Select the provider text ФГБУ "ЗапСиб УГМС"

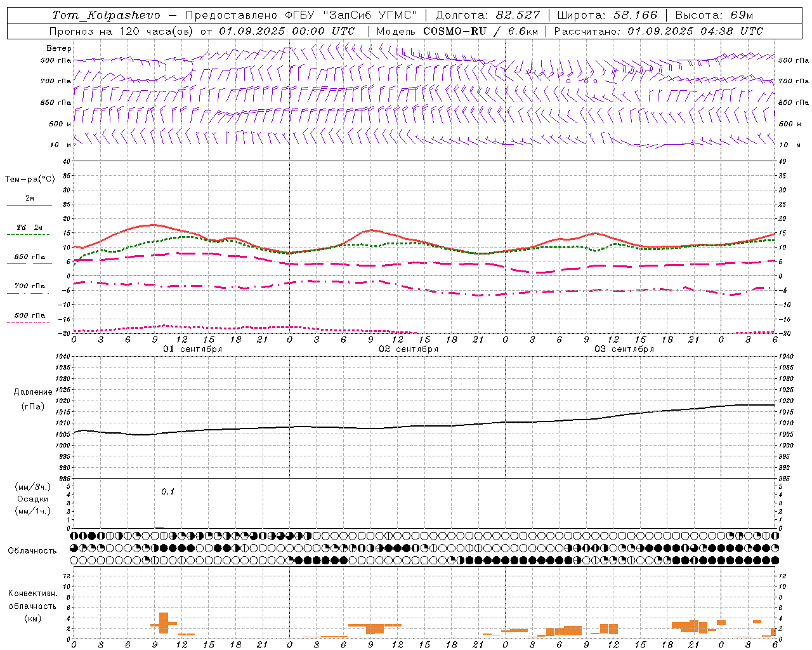coord(351,15)
